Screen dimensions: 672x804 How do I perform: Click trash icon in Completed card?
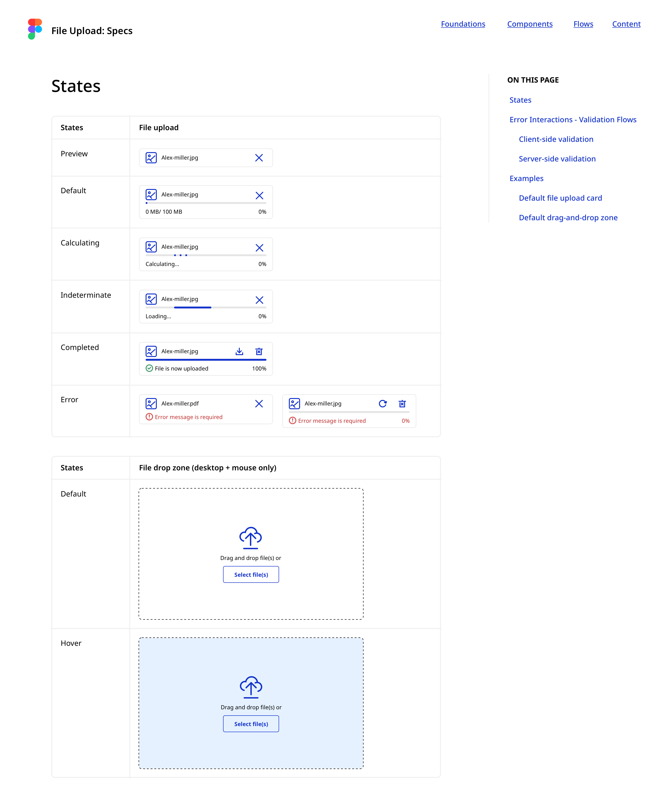pos(259,351)
